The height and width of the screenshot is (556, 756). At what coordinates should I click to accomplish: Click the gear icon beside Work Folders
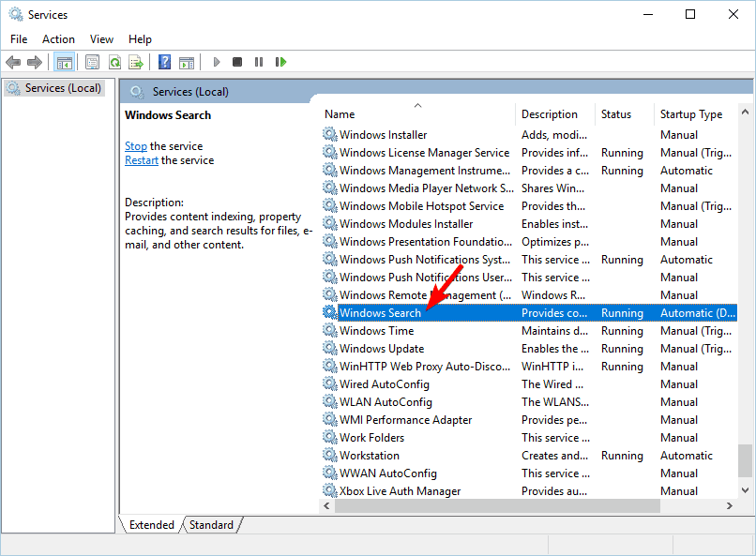[x=330, y=437]
